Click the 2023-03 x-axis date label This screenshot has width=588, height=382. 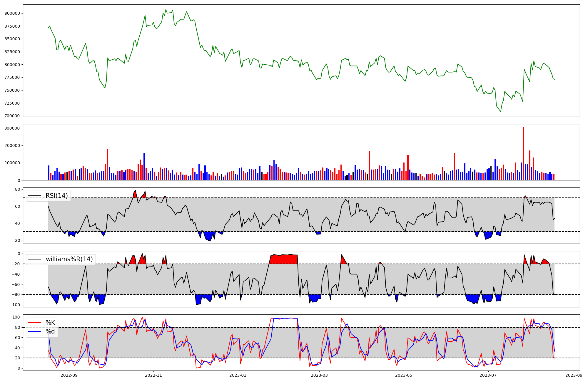tap(319, 375)
